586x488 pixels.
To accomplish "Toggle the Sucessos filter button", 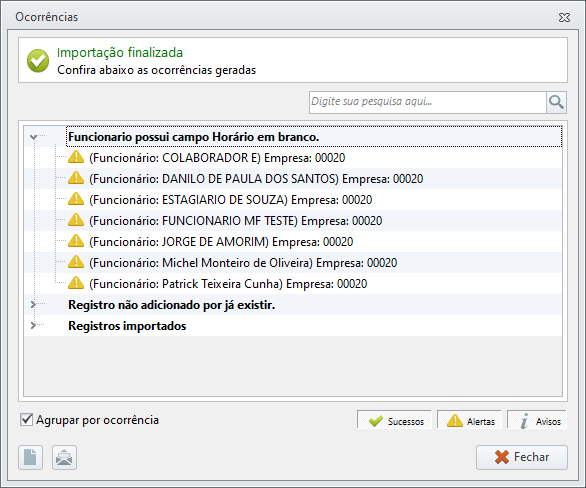I will click(394, 420).
